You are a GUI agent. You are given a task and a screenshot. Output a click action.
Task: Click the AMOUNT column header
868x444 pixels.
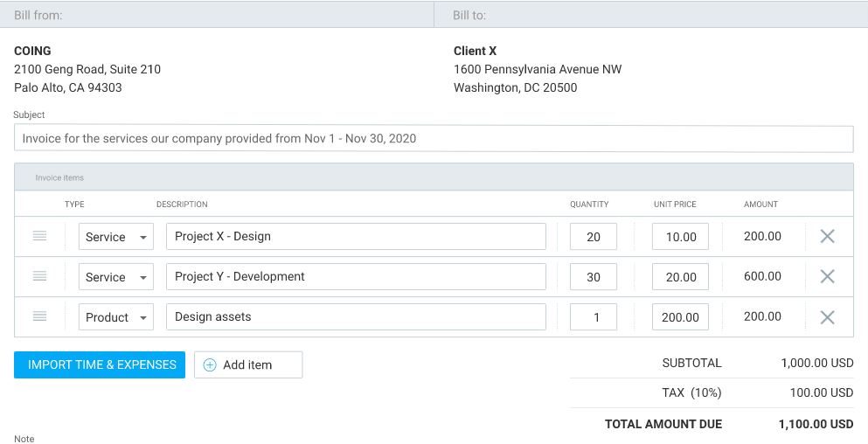tap(760, 205)
